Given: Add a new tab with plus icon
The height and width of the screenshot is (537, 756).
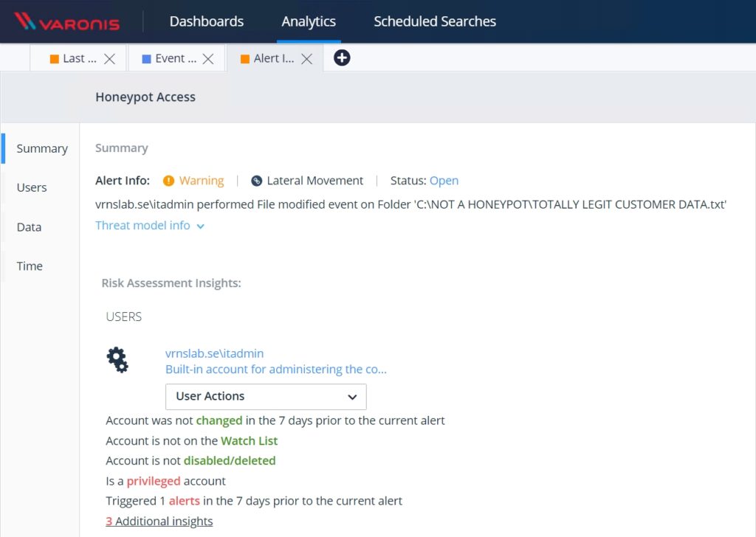Looking at the screenshot, I should click(x=342, y=58).
